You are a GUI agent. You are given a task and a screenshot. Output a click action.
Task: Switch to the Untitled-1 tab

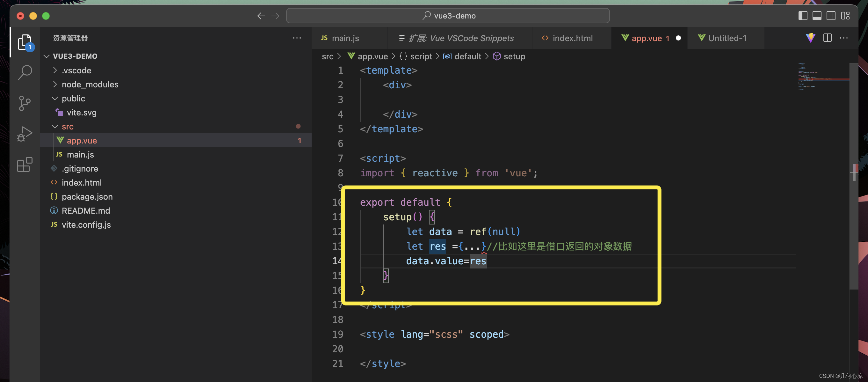tap(727, 38)
